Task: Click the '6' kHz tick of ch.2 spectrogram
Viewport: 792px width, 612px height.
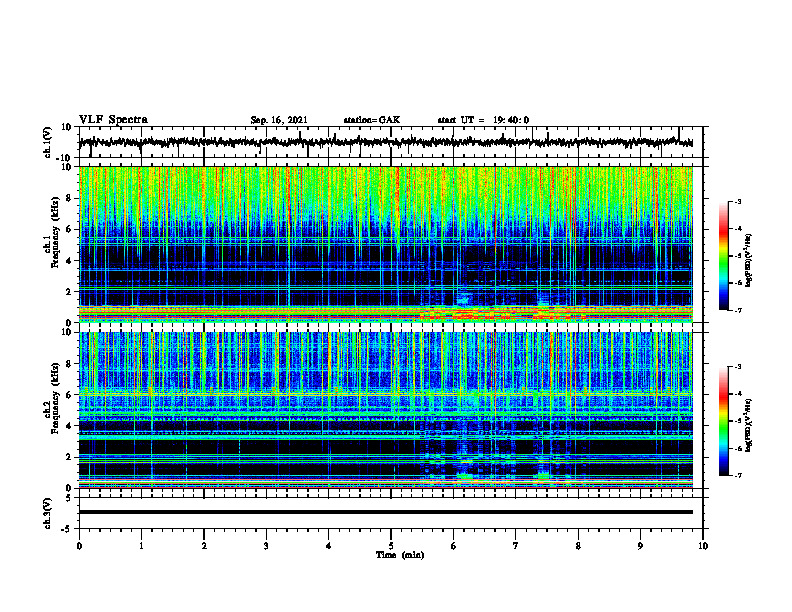Action: click(69, 395)
